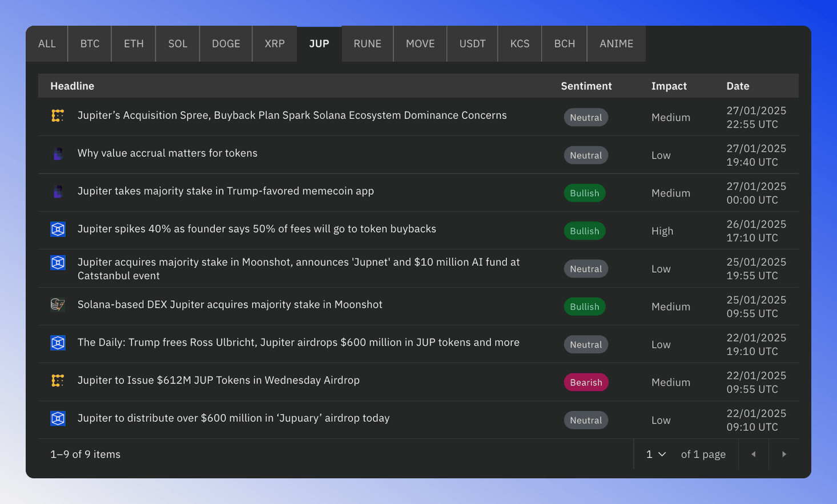Screen dimensions: 837x504
Task: Switch to the USDT tab
Action: point(472,43)
